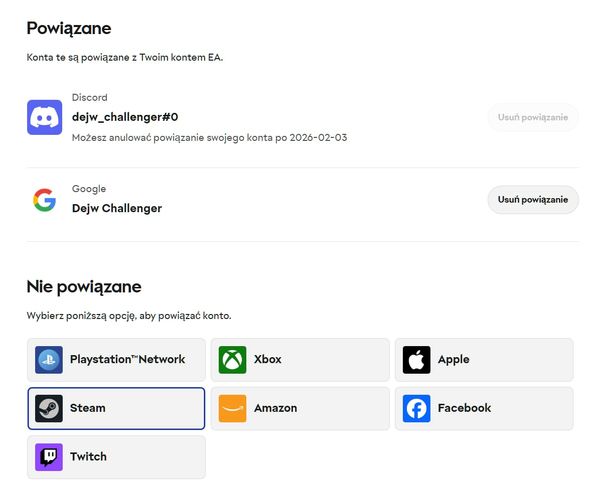The width and height of the screenshot is (600, 485).
Task: Select the Dejw Challenger Google name
Action: pos(117,209)
